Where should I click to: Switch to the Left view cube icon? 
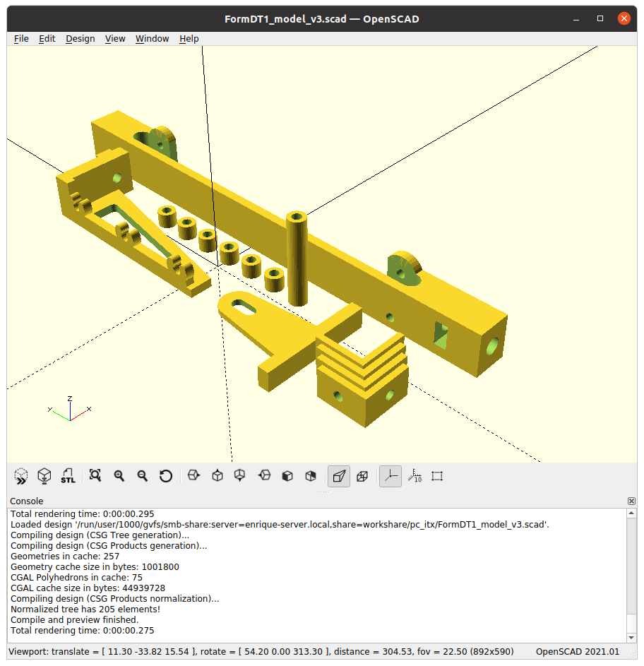[x=264, y=475]
